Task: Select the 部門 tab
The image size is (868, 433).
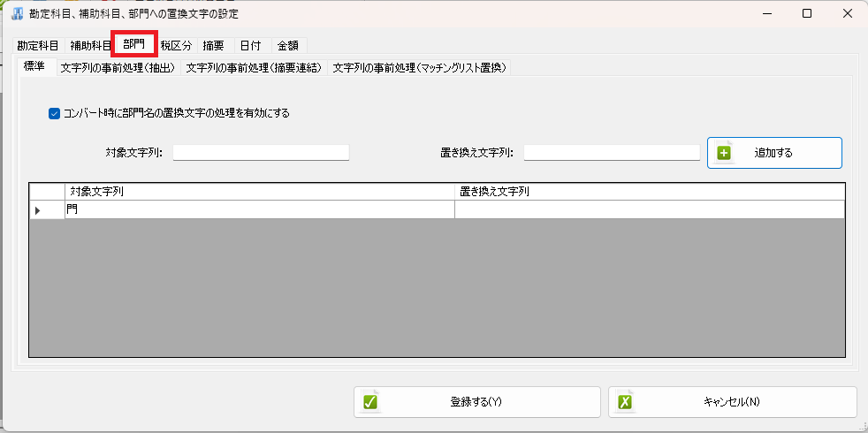Action: coord(134,44)
